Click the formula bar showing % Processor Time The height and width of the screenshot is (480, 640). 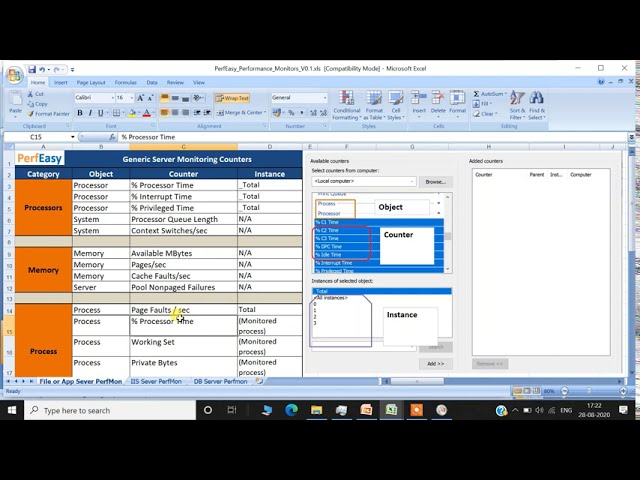[x=373, y=137]
